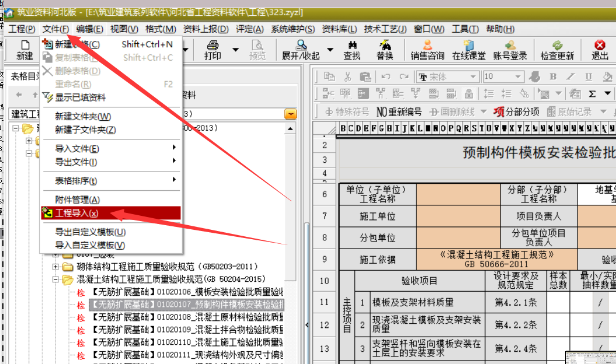Click the 特殊符号 special symbol tool
The height and width of the screenshot is (364, 616).
click(347, 112)
